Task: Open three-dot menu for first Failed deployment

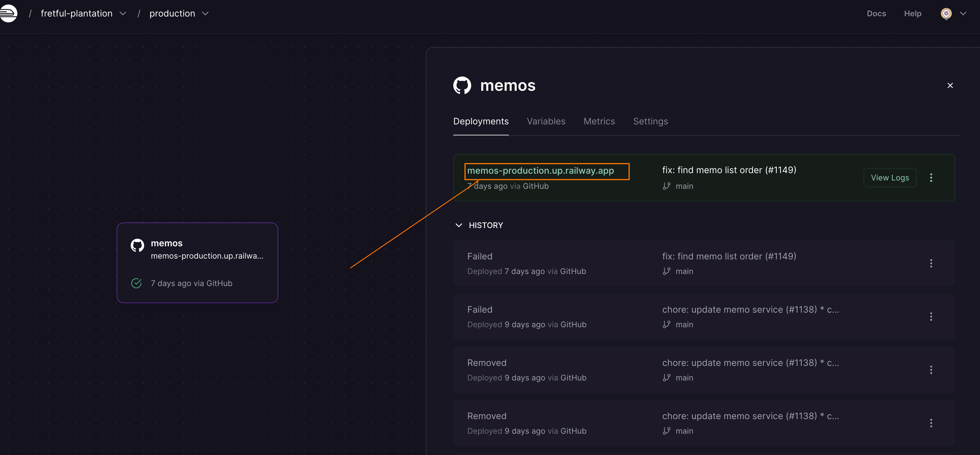Action: [x=931, y=263]
